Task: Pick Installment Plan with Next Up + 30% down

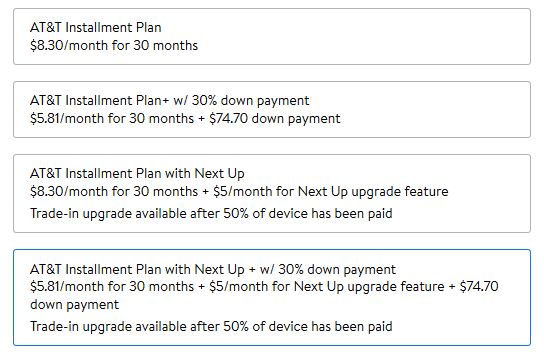Action: 272,297
